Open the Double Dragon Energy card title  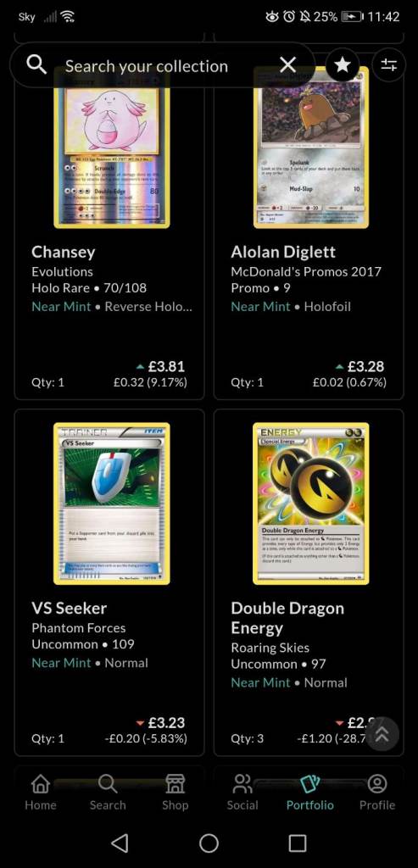287,618
